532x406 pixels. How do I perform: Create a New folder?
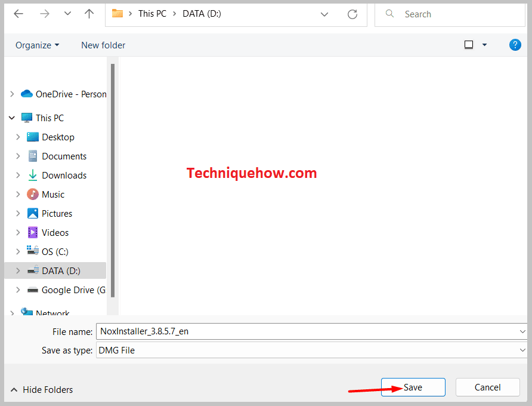pos(103,45)
